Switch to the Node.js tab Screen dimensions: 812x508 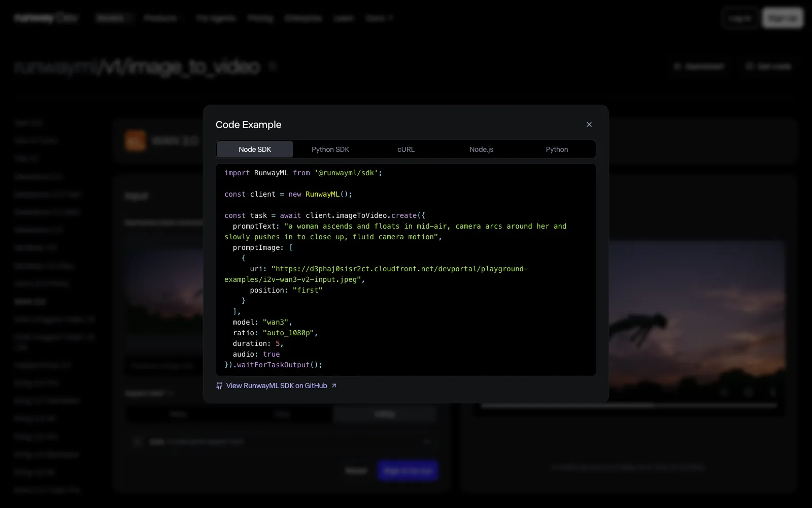(481, 149)
